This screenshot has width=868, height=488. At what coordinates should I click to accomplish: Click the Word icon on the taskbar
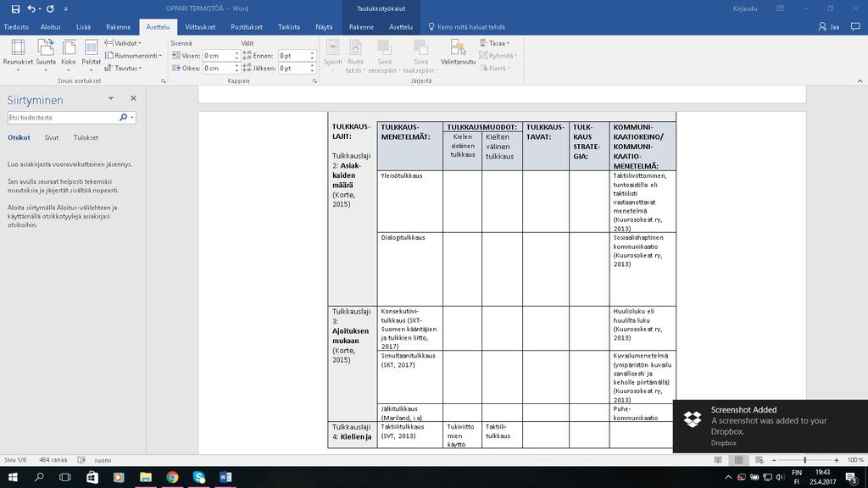pos(225,477)
